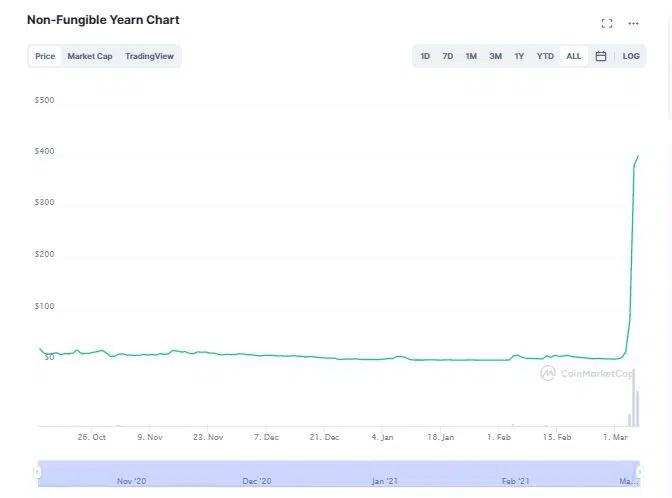
Task: Click Dec '20 on the timeline navigator
Action: 257,481
